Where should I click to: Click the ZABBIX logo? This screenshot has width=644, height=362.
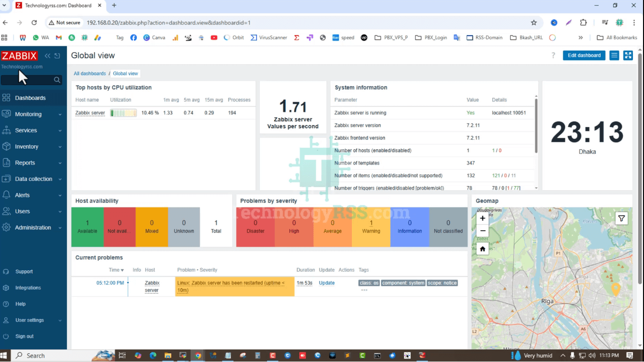19,56
